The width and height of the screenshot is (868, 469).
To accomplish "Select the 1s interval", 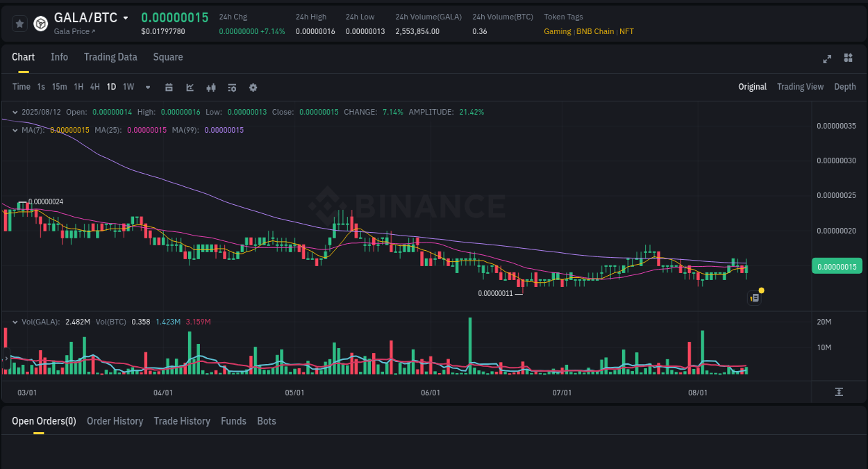I will coord(41,87).
